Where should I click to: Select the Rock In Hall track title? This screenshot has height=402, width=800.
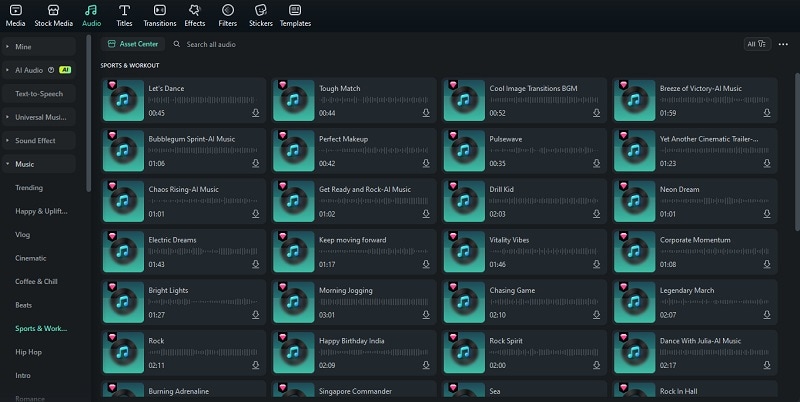(x=679, y=391)
